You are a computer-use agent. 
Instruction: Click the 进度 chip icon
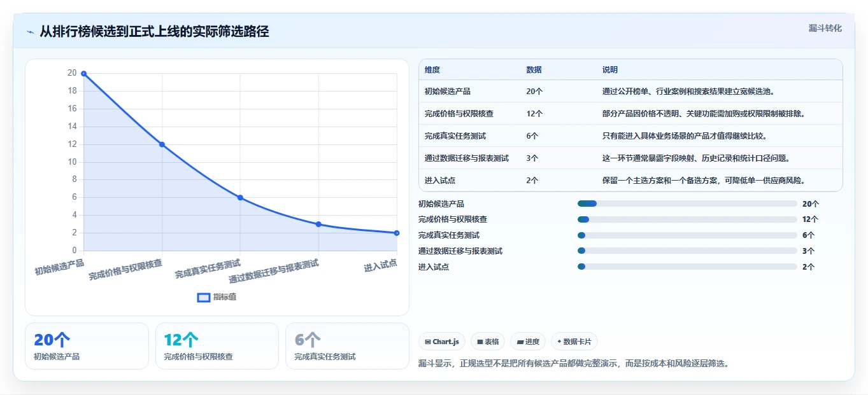pyautogui.click(x=520, y=342)
